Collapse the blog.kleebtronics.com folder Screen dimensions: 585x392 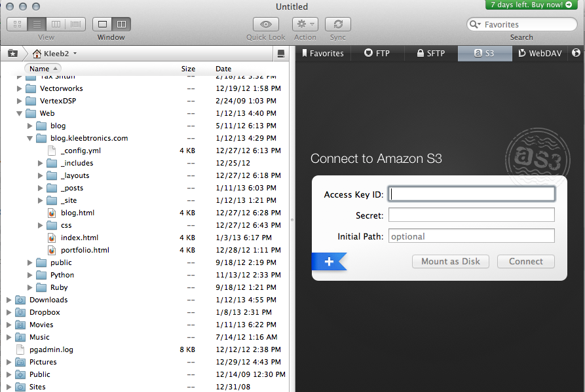pos(30,138)
